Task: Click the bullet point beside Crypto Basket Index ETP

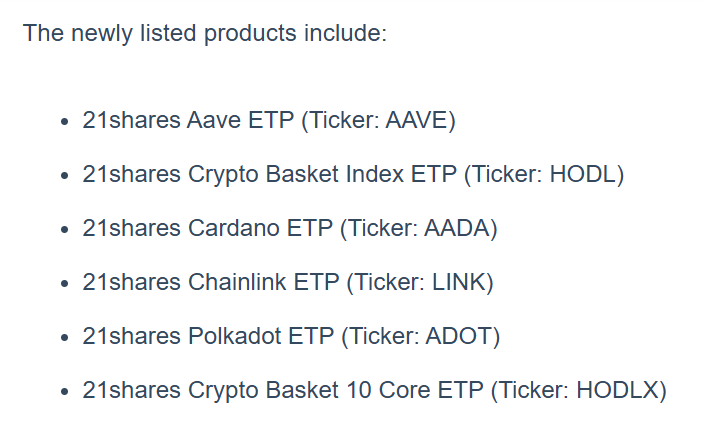Action: pos(65,176)
